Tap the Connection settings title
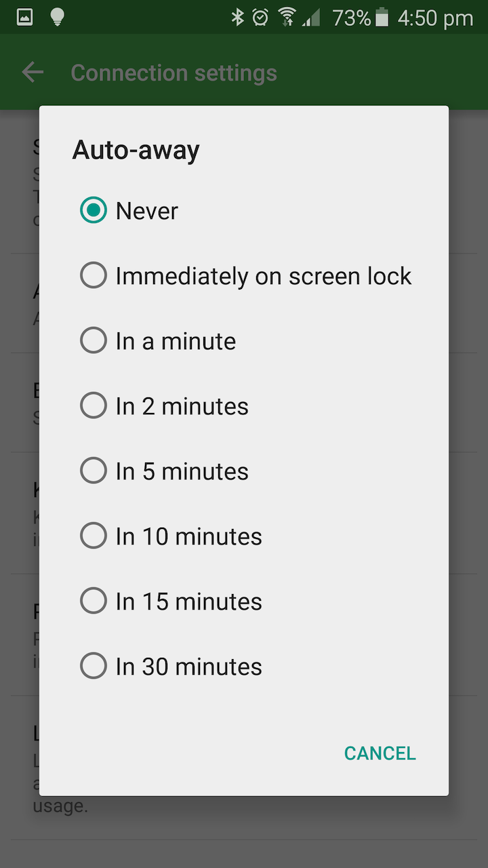The width and height of the screenshot is (488, 868). point(174,73)
